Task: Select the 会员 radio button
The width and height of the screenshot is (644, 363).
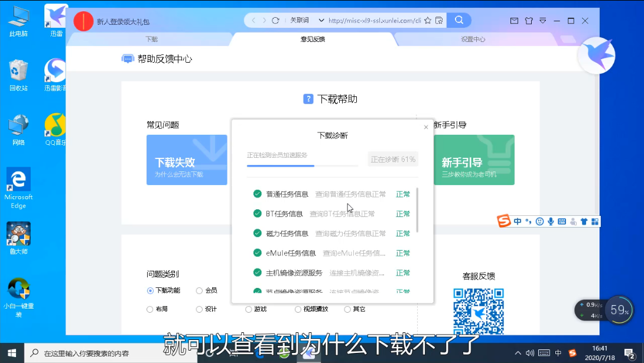Action: 200,291
